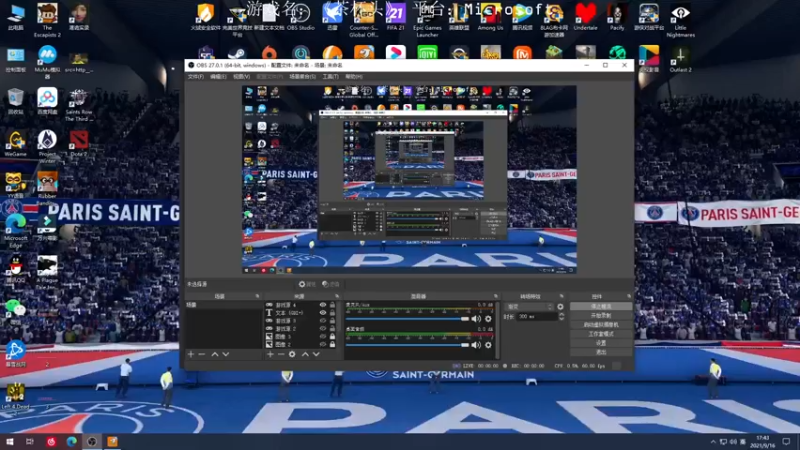Mute the 桌面音频 speaker icon
The height and width of the screenshot is (450, 800).
pos(476,345)
